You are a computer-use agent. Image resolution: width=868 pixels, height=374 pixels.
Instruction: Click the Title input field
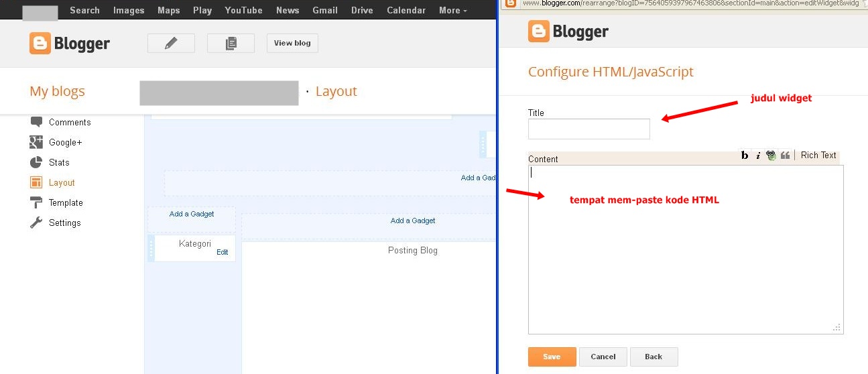point(589,129)
